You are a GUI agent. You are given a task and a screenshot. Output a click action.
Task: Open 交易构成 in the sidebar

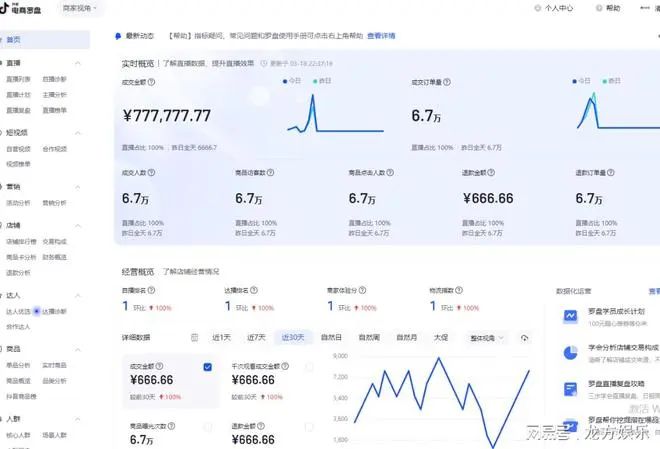(x=55, y=242)
